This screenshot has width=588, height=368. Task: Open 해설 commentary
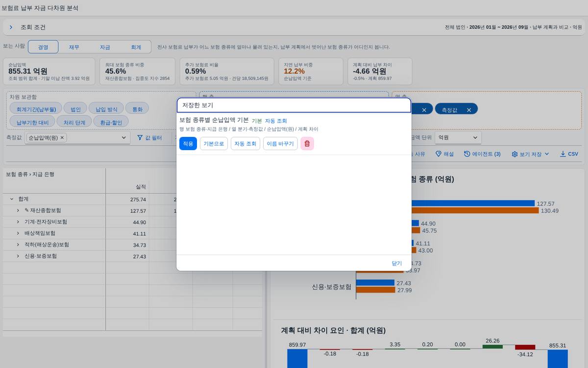(444, 154)
